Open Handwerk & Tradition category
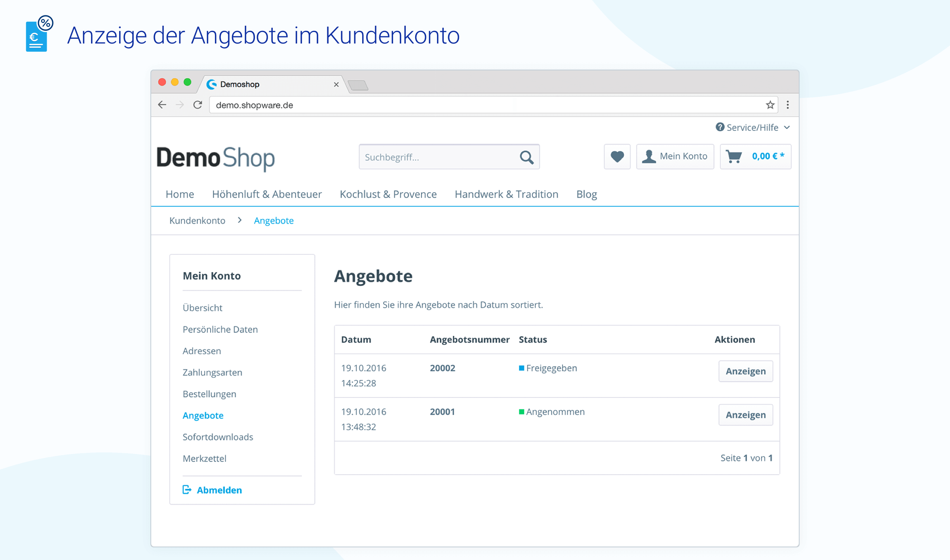 click(x=506, y=194)
